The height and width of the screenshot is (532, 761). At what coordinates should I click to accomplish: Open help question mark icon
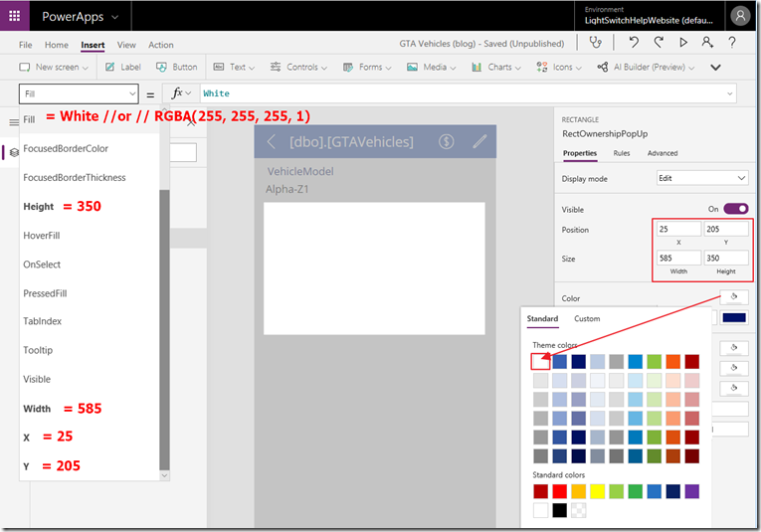click(732, 43)
